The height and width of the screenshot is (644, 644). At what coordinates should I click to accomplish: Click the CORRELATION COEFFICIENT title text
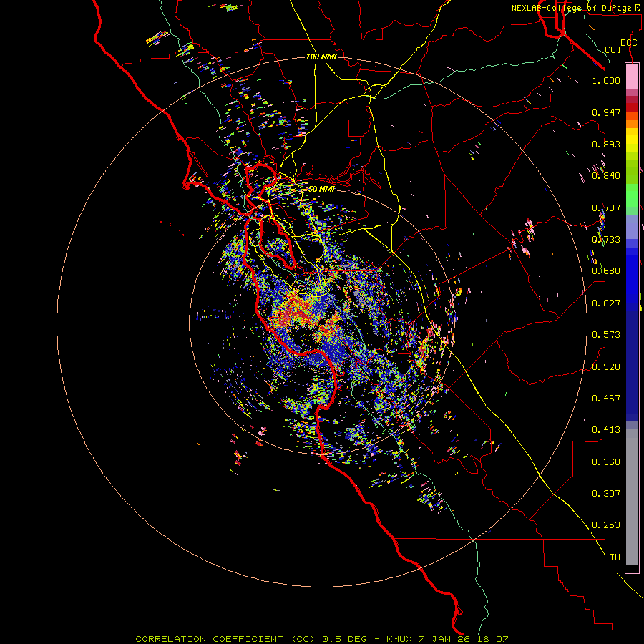click(x=209, y=639)
